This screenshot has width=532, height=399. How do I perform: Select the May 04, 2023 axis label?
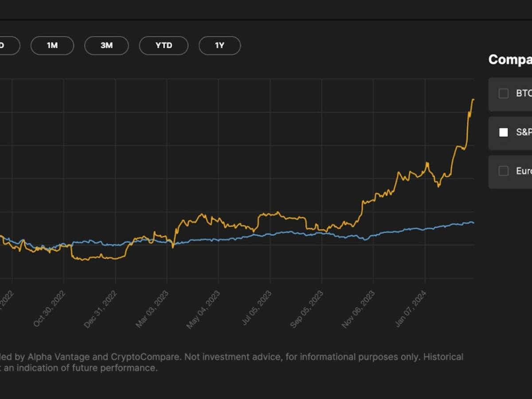(203, 308)
